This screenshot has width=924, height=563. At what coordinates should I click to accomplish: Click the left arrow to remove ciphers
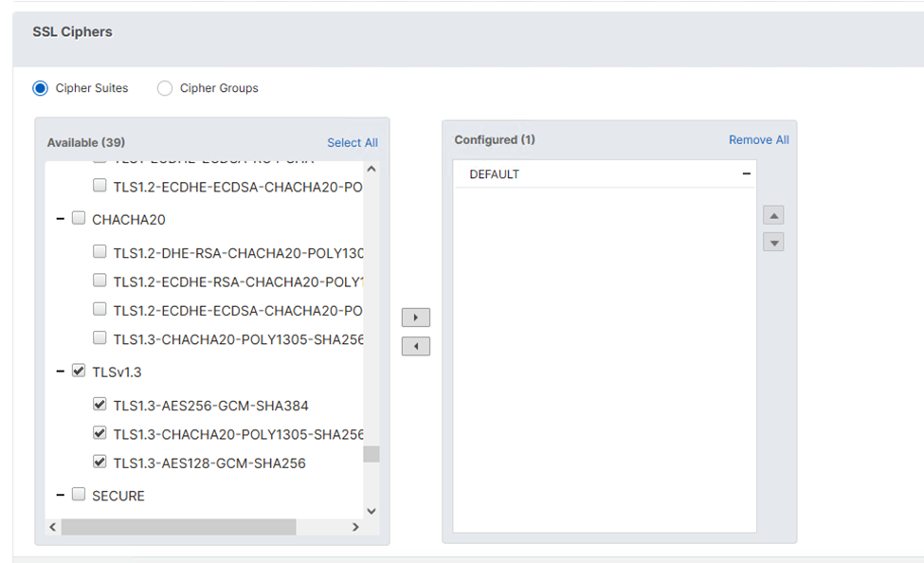pyautogui.click(x=415, y=347)
